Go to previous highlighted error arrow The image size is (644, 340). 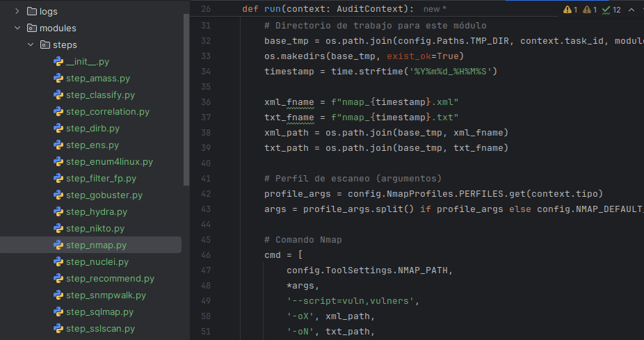pos(631,10)
